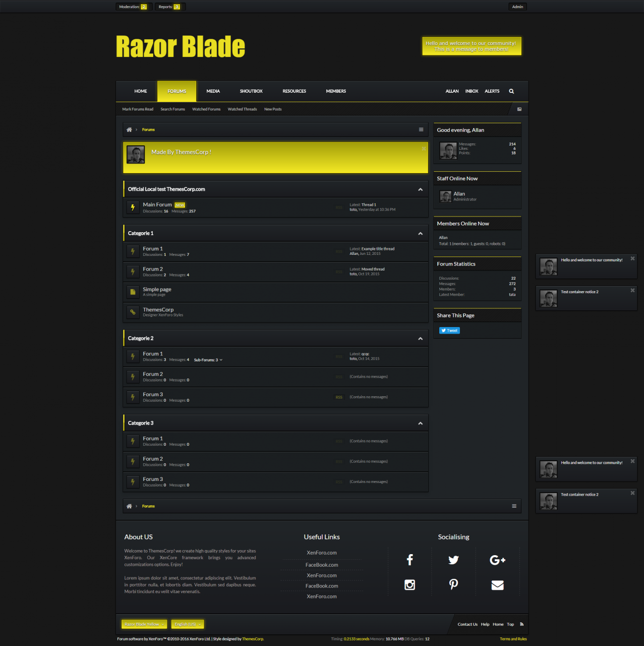Open Watched Threads in sub-navigation
Viewport: 644px width, 646px height.
[242, 109]
